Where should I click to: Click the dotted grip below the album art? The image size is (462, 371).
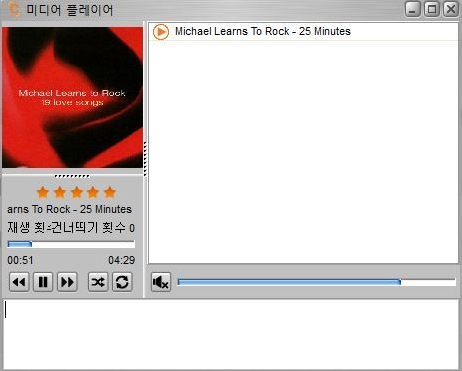click(x=72, y=176)
